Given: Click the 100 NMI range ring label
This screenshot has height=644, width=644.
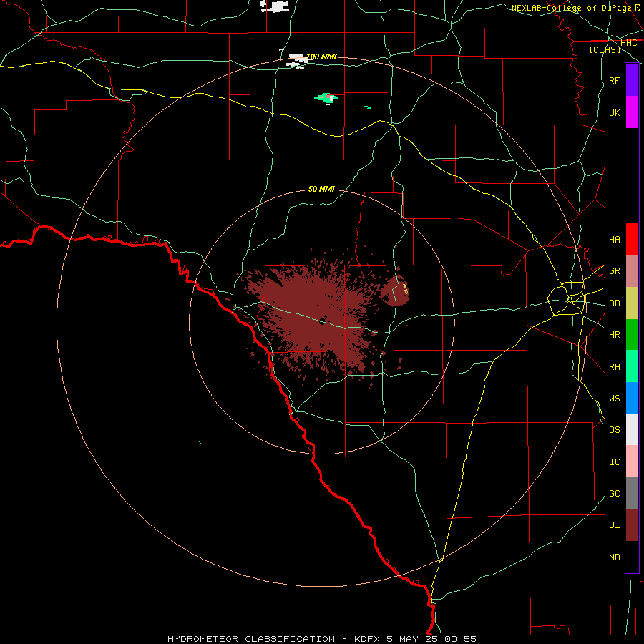Looking at the screenshot, I should [x=321, y=57].
